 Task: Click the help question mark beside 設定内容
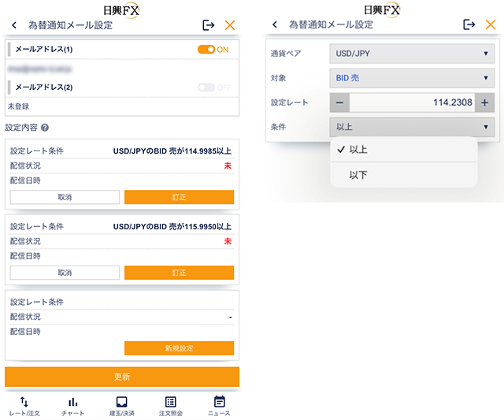(x=45, y=128)
